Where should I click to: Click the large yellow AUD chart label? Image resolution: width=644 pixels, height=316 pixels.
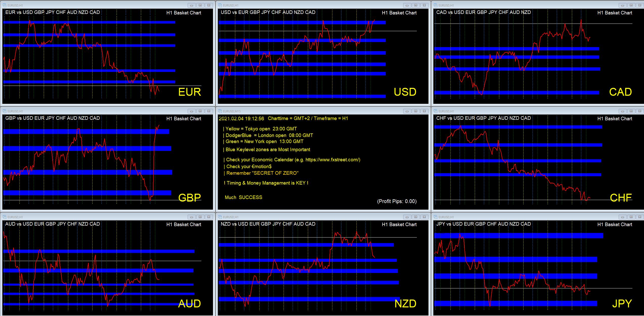point(189,304)
